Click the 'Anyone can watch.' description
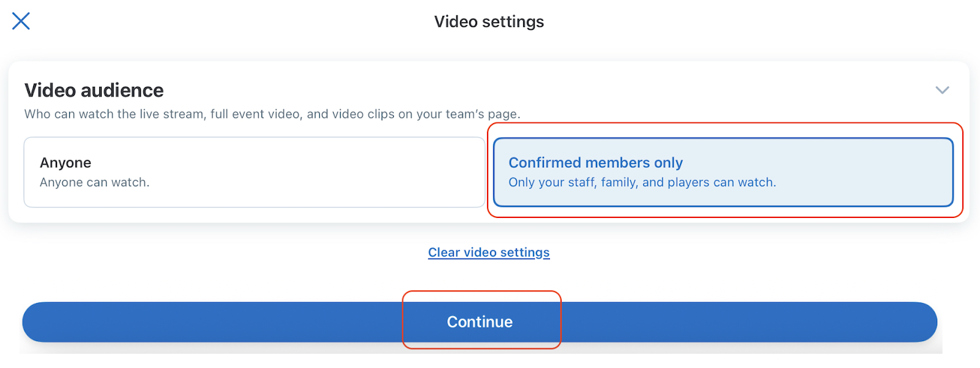 coord(95,182)
